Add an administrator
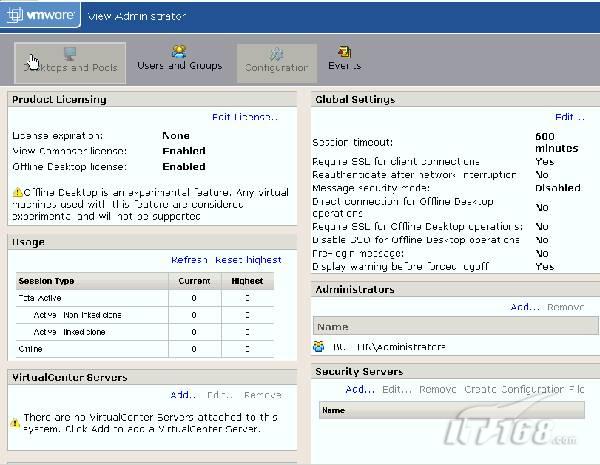 click(x=524, y=307)
